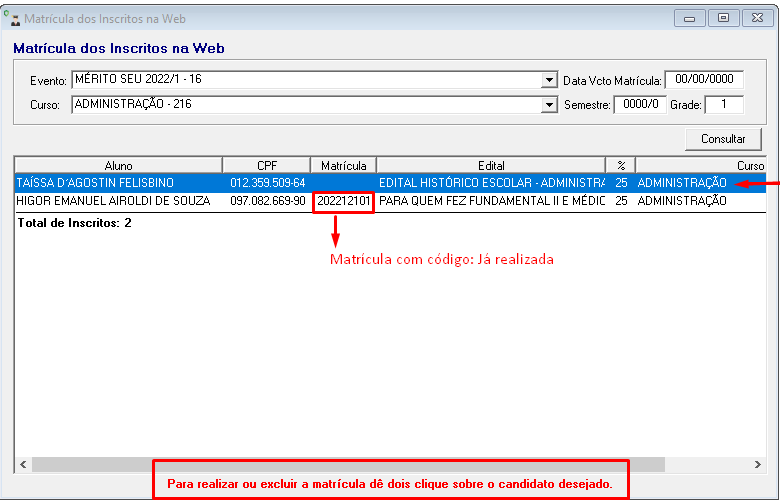Click CPF cell 097.082.669-90
This screenshot has height=501, width=780.
268,201
